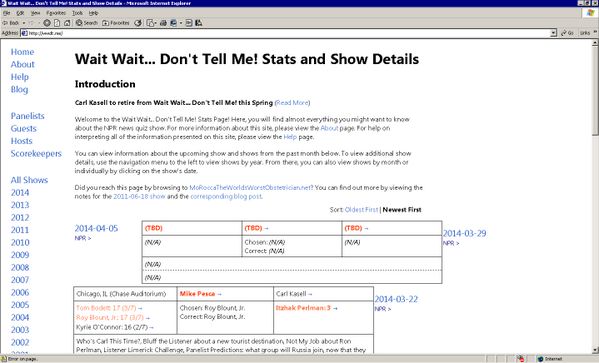This screenshot has width=599, height=363.
Task: Sort shows by Oldest First
Action: (361, 209)
